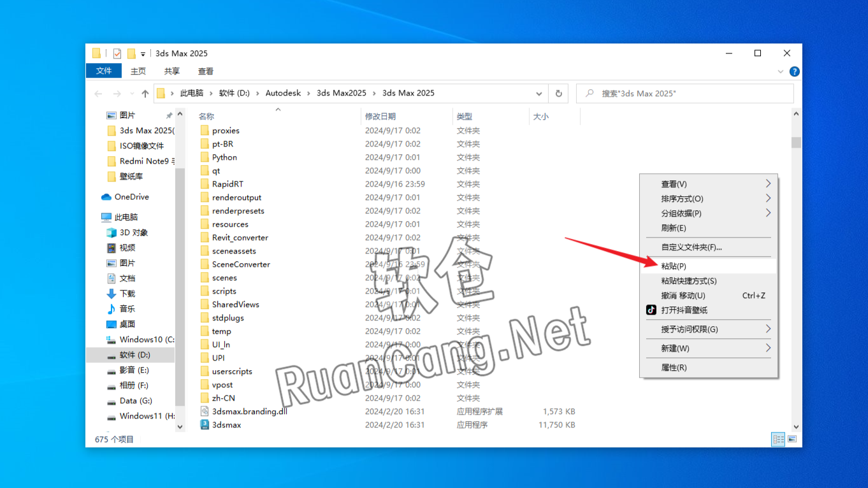The image size is (868, 488).
Task: Click the folder icon inside the address bar
Action: tap(161, 93)
